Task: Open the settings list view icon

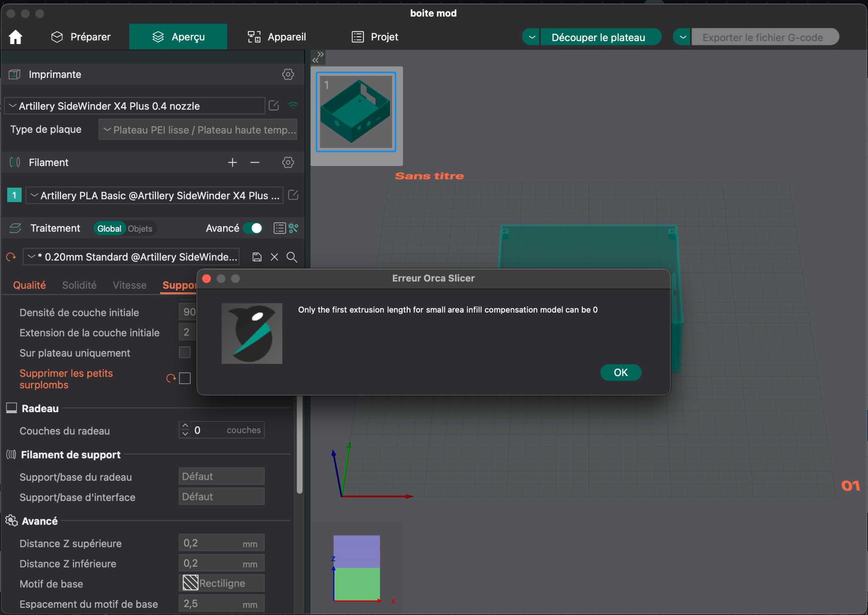Action: click(x=279, y=228)
